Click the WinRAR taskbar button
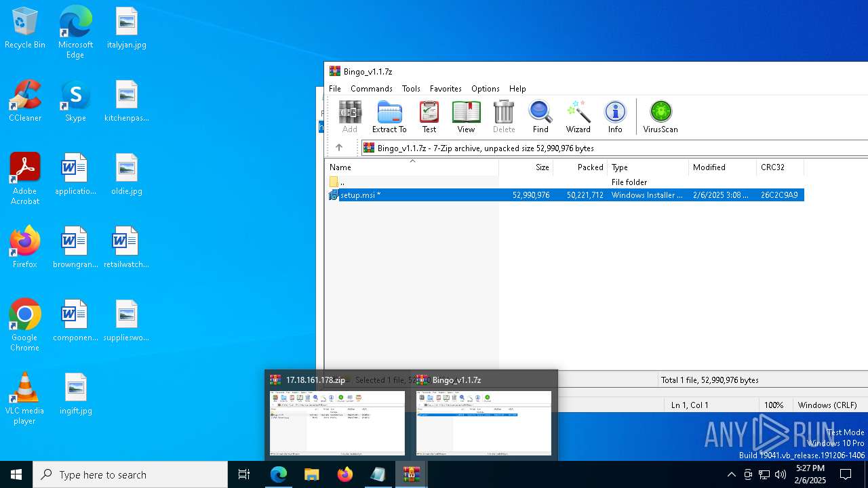This screenshot has width=868, height=488. click(x=411, y=474)
